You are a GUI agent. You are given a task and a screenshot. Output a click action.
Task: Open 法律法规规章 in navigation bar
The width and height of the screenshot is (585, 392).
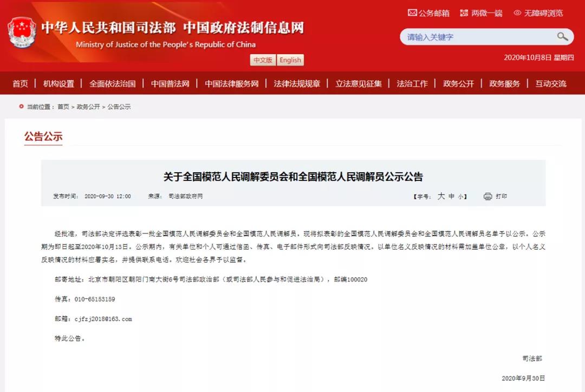tap(297, 83)
